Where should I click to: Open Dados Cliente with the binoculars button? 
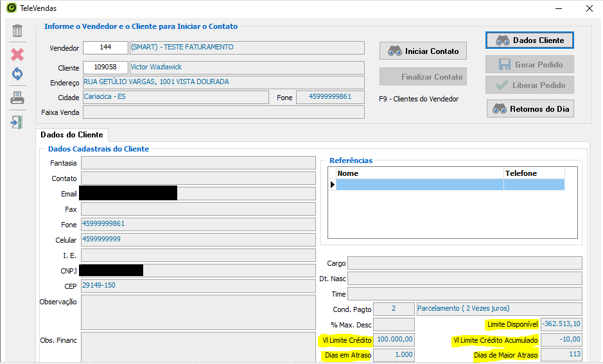[529, 40]
